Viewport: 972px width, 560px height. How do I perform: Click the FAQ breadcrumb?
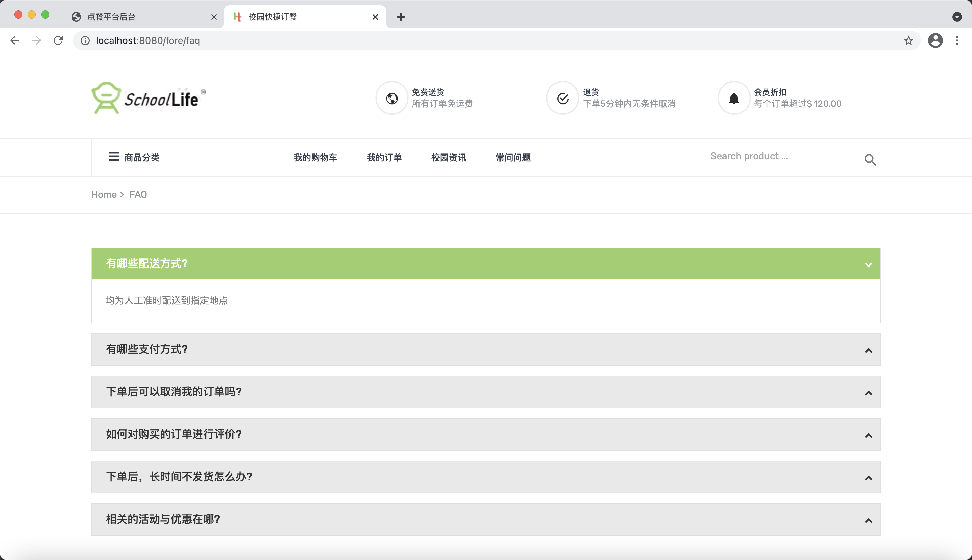click(x=138, y=194)
